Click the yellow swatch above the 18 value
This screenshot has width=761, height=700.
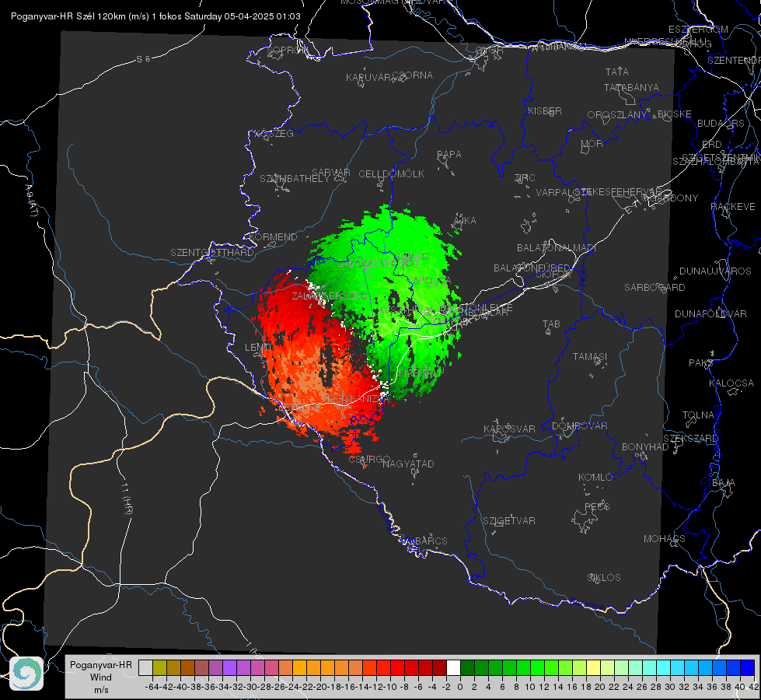click(594, 667)
